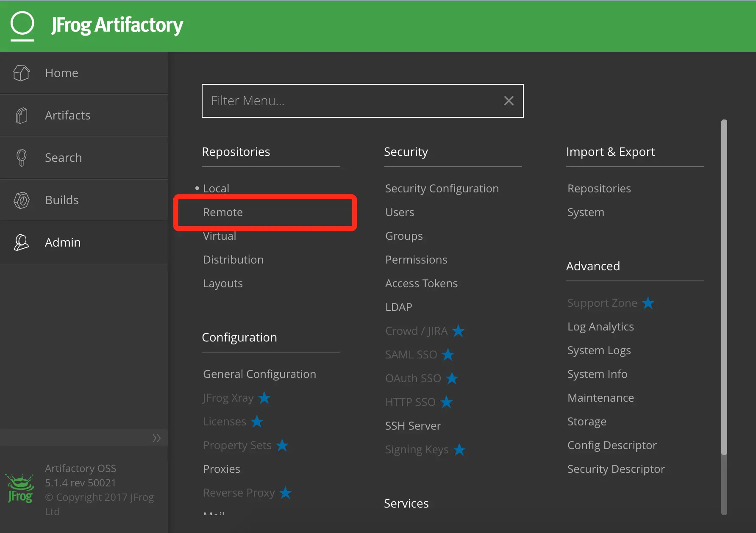Open Remote repositories menu item

pyautogui.click(x=223, y=212)
